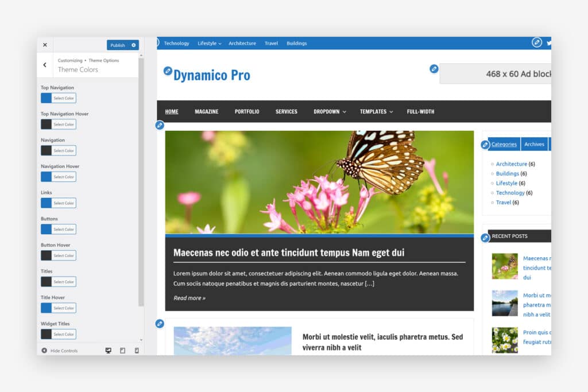Image resolution: width=588 pixels, height=392 pixels.
Task: Open Architecture in top navigation
Action: click(x=242, y=44)
